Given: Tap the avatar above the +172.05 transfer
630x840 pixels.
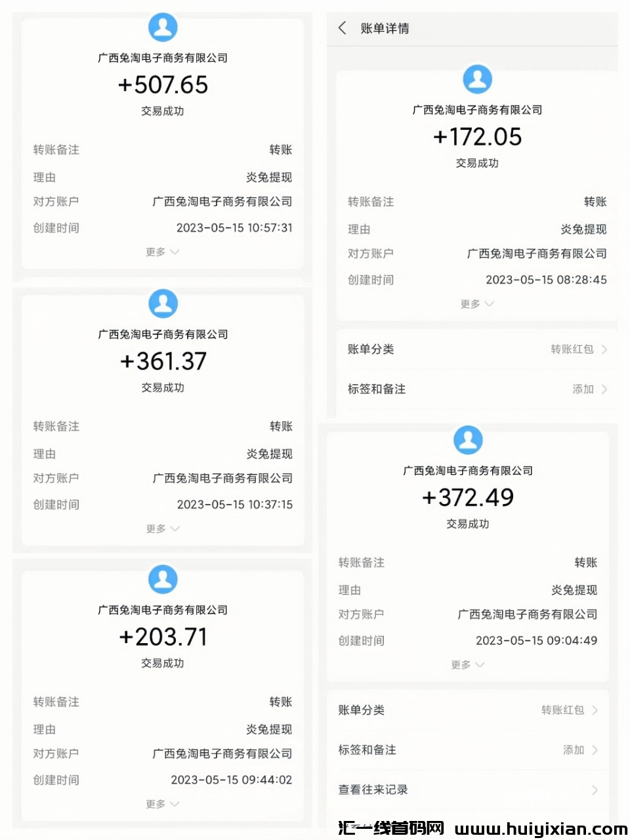Looking at the screenshot, I should coord(477,79).
